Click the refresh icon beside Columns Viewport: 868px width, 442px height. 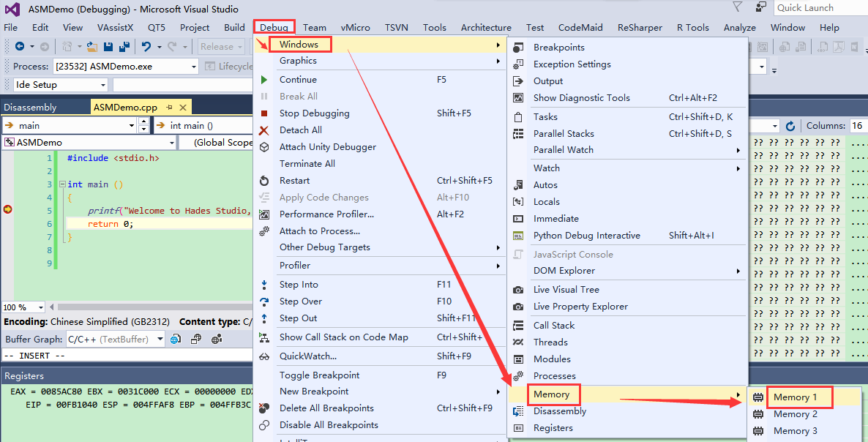coord(790,126)
